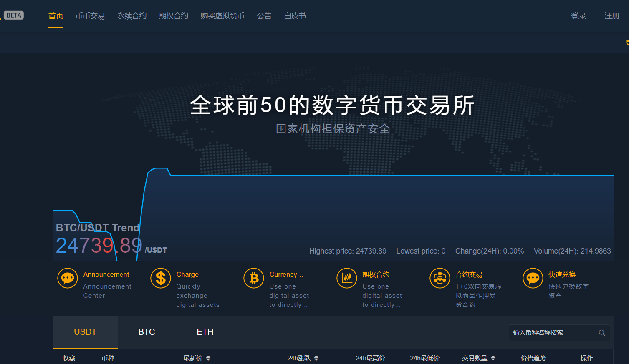Click the 合约交易 circular icon
The image size is (629, 364).
[x=440, y=278]
